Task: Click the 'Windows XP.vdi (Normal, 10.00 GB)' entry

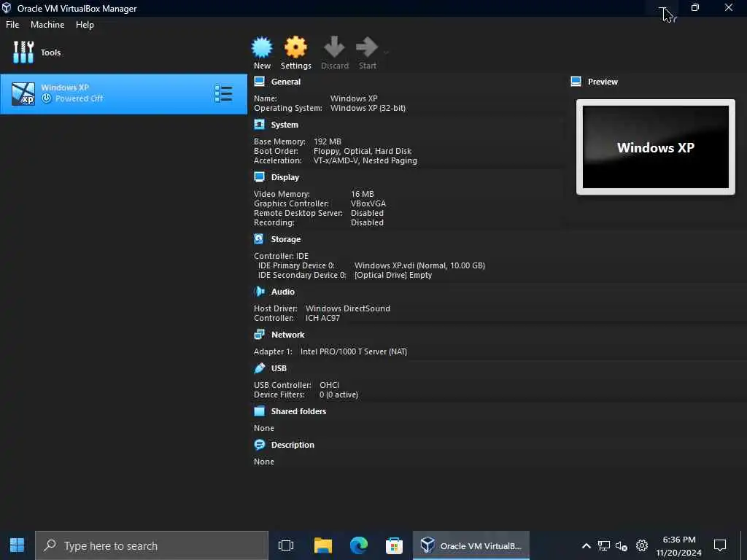Action: (x=419, y=265)
